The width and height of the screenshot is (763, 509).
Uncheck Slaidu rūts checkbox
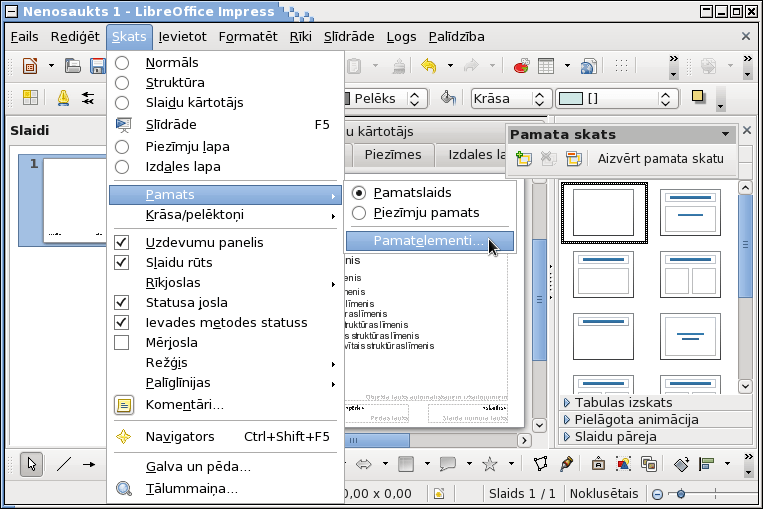(x=122, y=262)
